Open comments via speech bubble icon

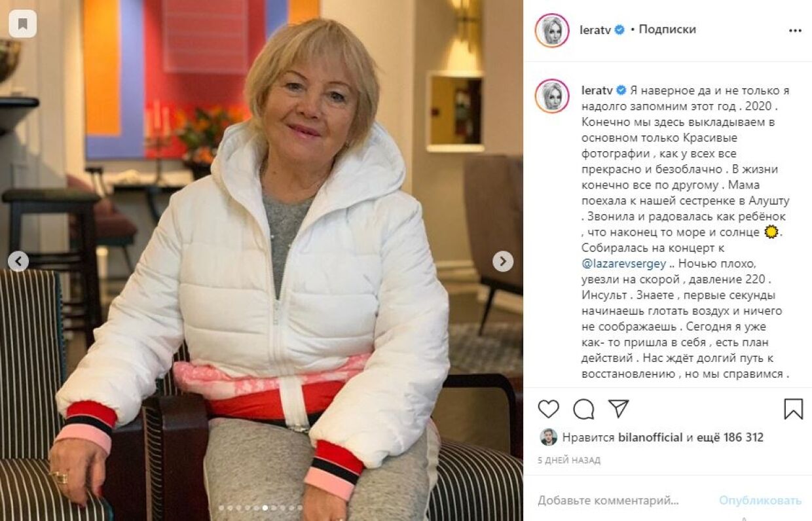(583, 409)
